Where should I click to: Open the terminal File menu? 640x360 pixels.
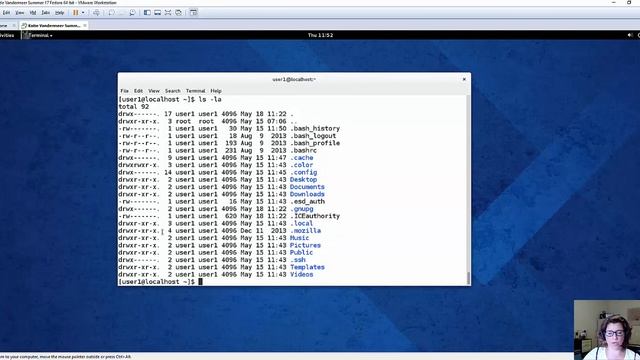pos(124,91)
